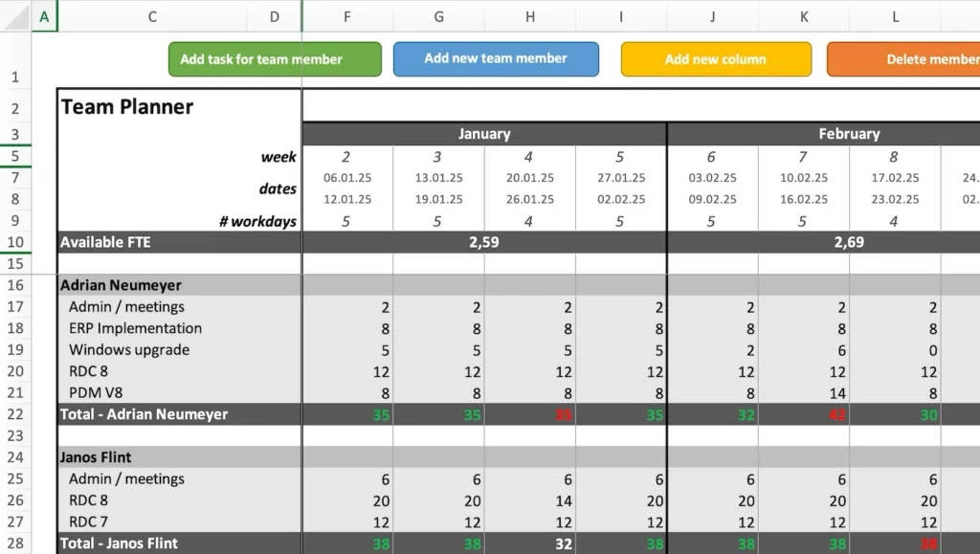Click the Select All corner of the grid
Screen dimensions: 980x554
point(15,16)
